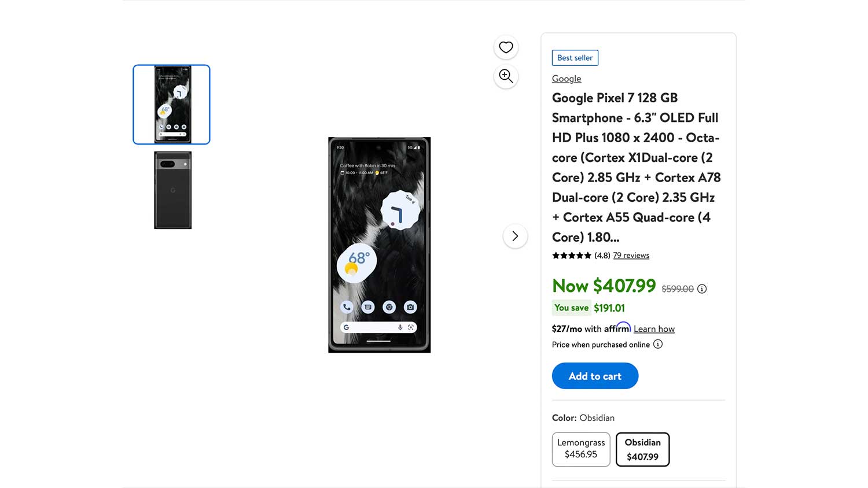Viewport: 868px width, 488px height.
Task: Click 'Learn how' Affirm financing link
Action: pos(654,329)
